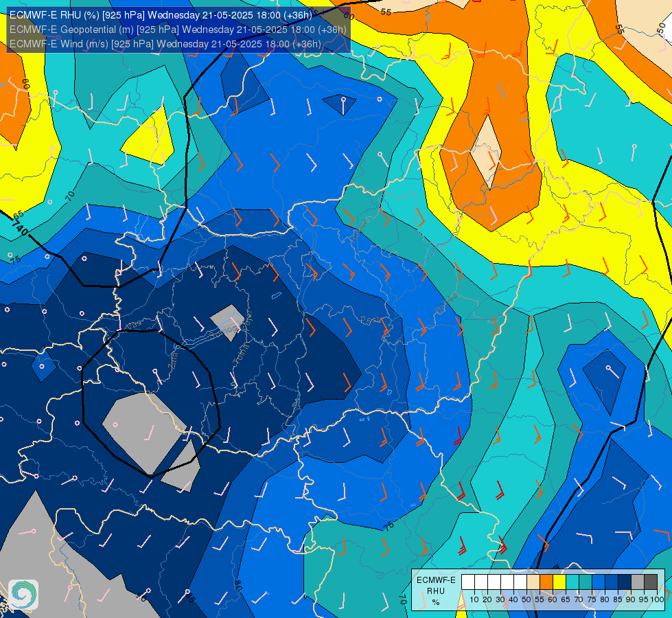Click the medium blue 80-85 legend swatch

point(612,582)
